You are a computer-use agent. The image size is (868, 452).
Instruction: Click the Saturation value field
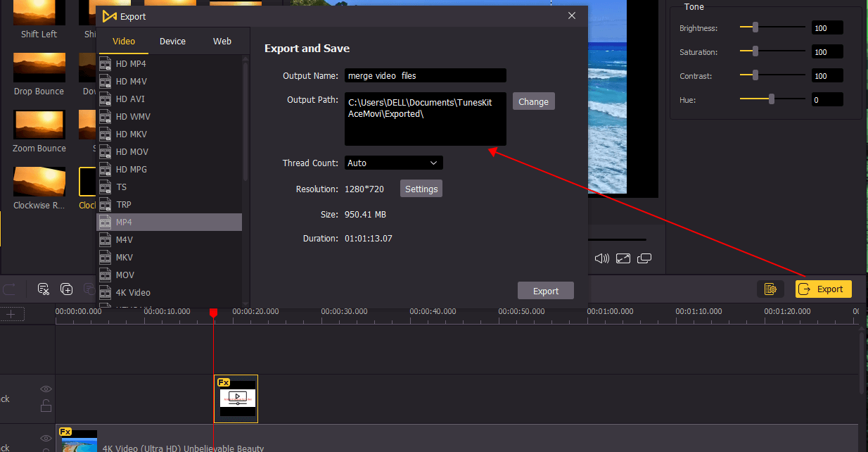[x=827, y=52]
